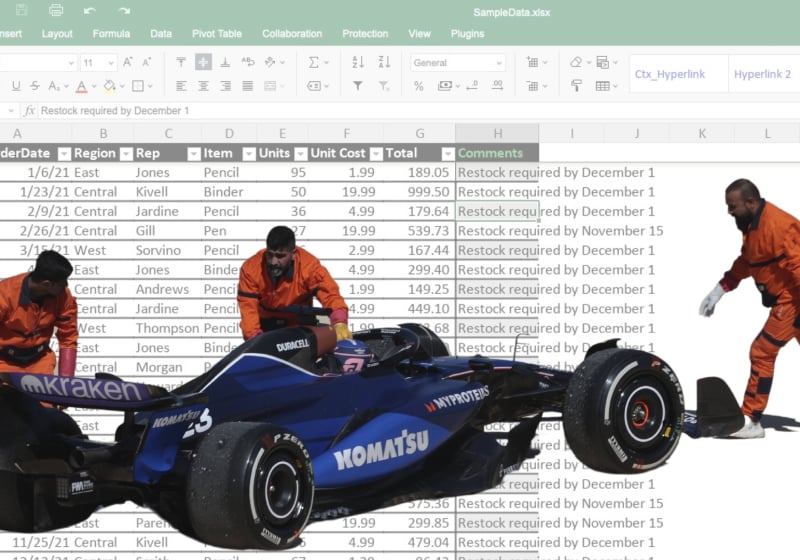
Task: Open the Units column filter dropdown
Action: point(301,154)
